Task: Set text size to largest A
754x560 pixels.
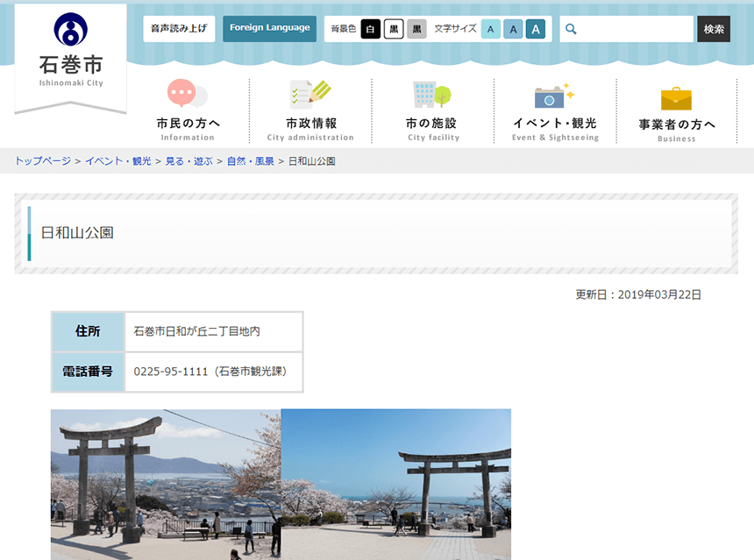Action: tap(535, 29)
